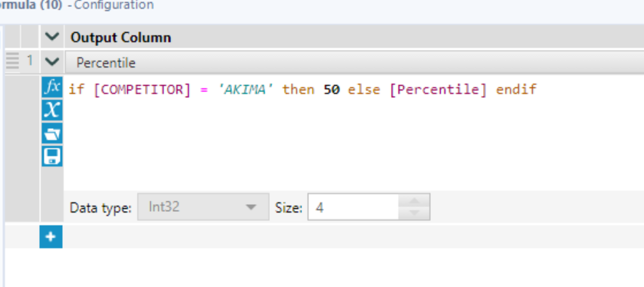Click [Percentile] reference in expression
The image size is (644, 287).
point(439,89)
